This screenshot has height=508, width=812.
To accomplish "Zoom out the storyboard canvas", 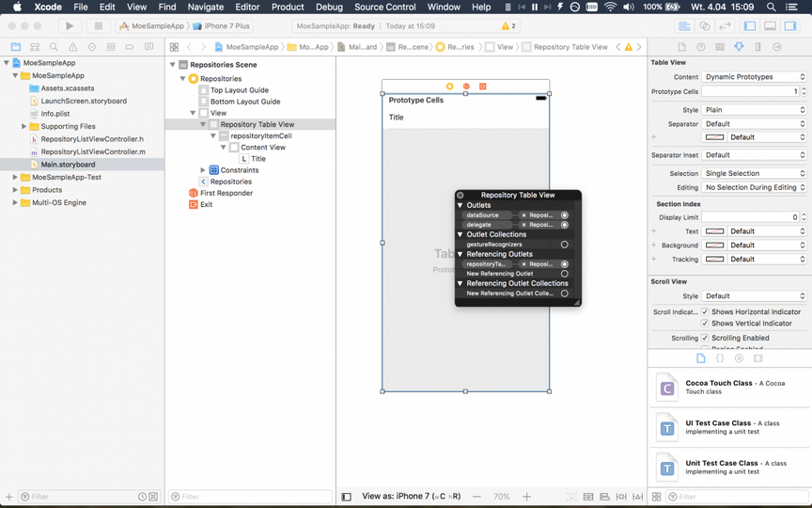I will click(x=476, y=497).
